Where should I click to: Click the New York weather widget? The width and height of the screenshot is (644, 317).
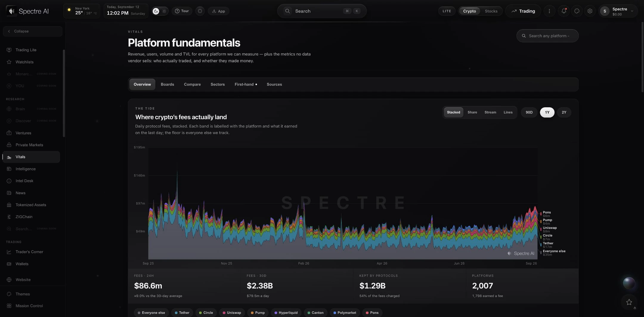point(81,11)
